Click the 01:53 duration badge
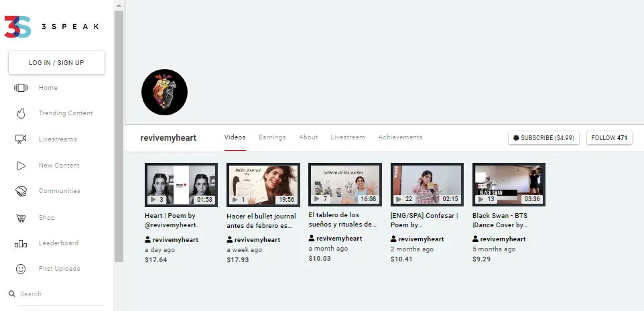 (204, 199)
